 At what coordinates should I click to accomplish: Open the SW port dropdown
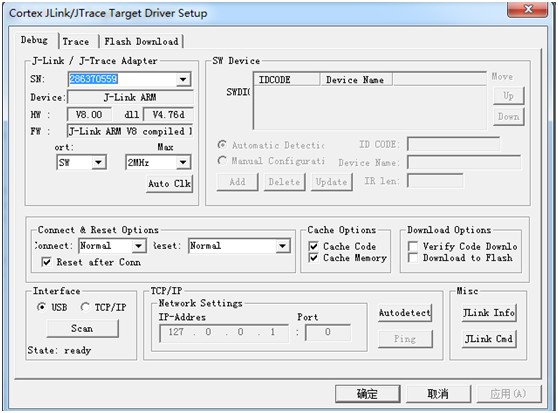[x=98, y=163]
